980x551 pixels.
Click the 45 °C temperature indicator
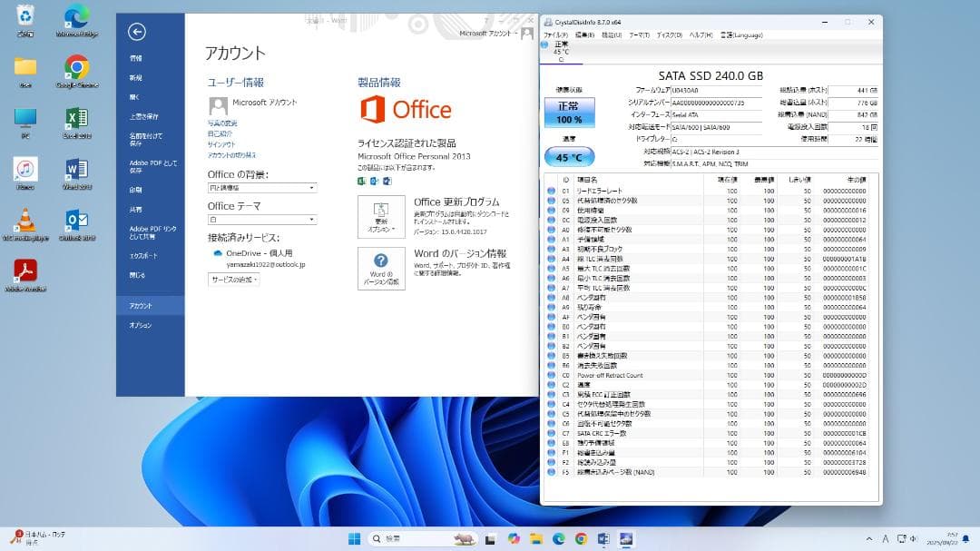point(569,156)
